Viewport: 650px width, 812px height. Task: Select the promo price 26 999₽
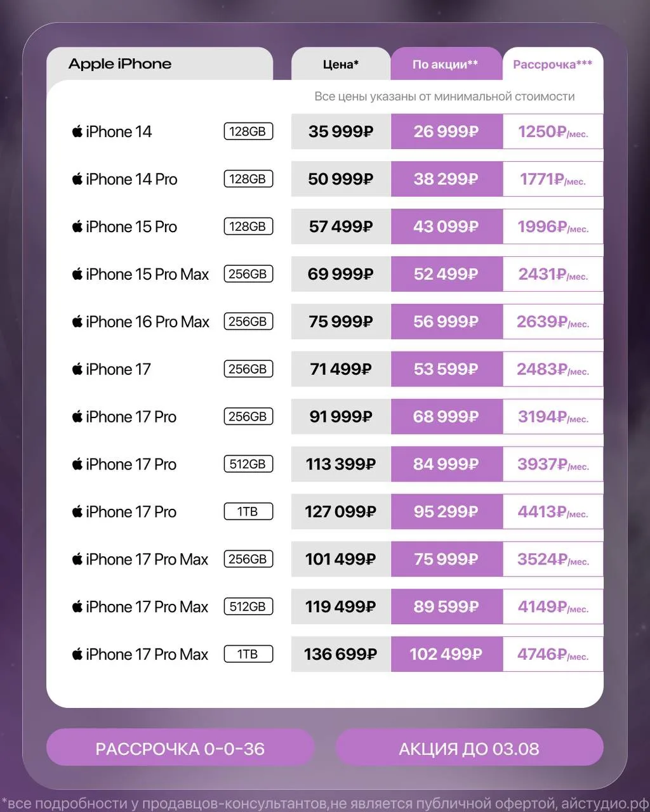click(446, 131)
